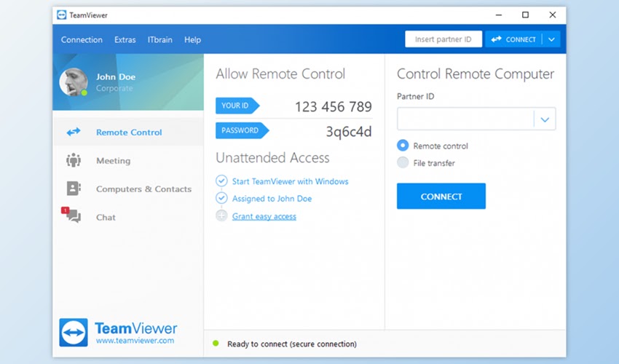
Task: Minimize the TeamViewer window
Action: pyautogui.click(x=499, y=15)
